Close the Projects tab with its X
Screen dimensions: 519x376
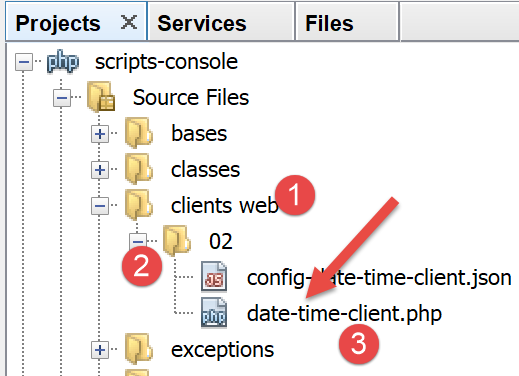[129, 23]
